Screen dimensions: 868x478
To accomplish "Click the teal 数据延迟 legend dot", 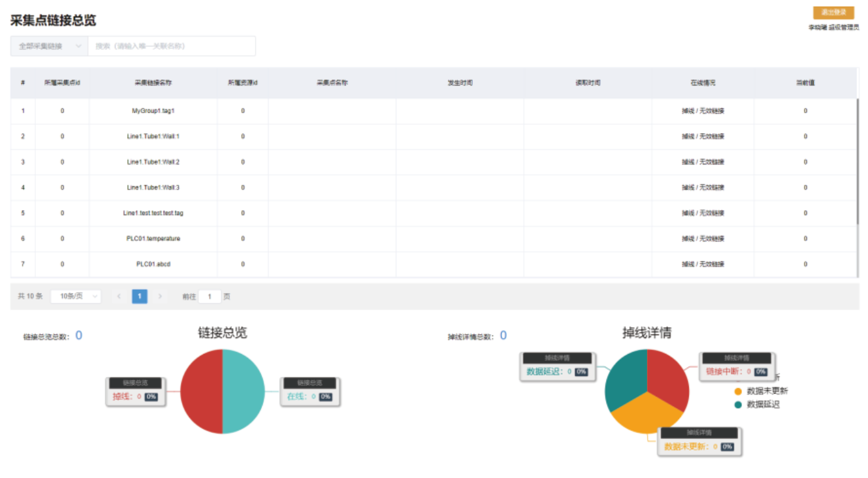I will (x=738, y=405).
